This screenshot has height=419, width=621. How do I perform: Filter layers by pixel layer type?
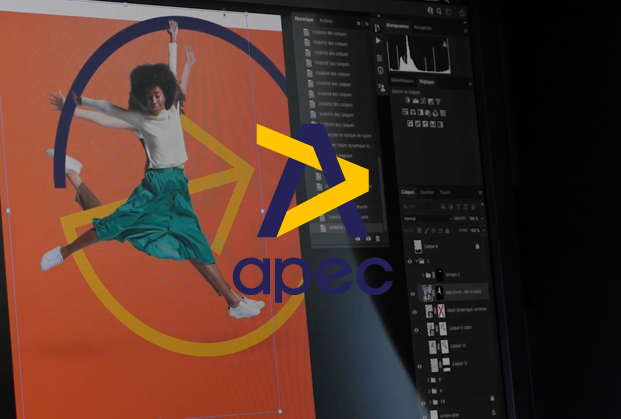click(x=443, y=206)
